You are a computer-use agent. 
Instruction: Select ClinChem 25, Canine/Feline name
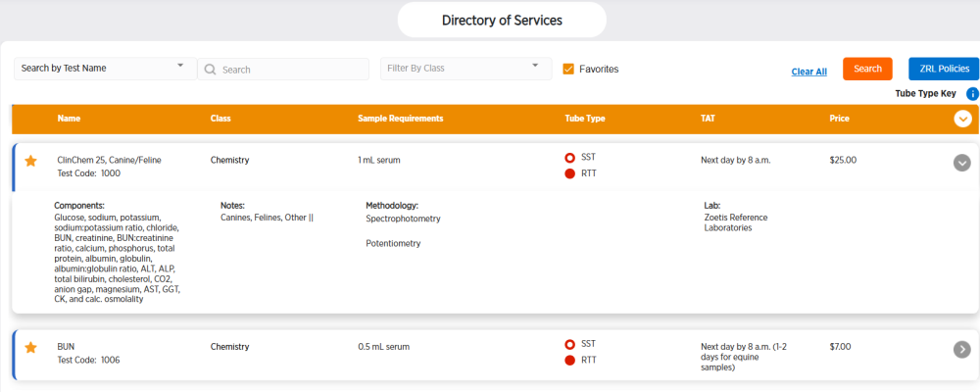coord(110,160)
